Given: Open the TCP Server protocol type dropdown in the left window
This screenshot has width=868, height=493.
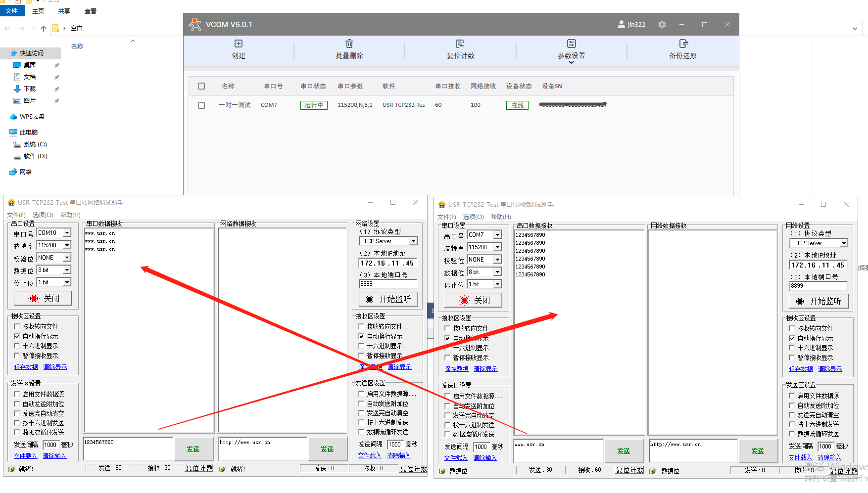Looking at the screenshot, I should click(413, 241).
